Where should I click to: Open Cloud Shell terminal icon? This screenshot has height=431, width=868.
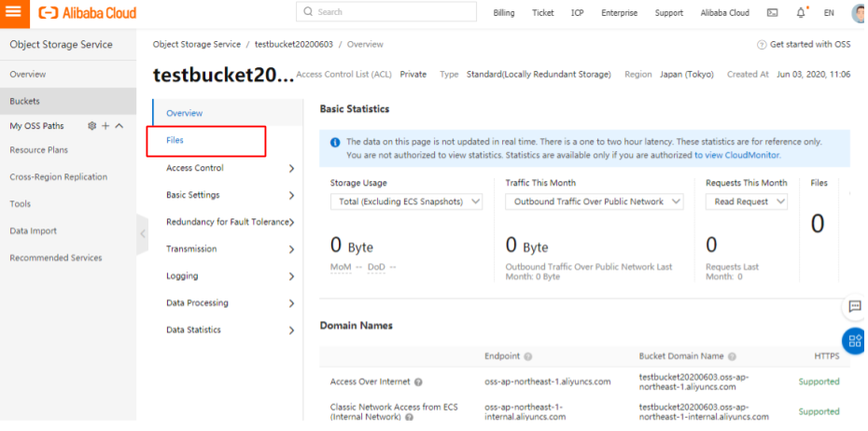tap(772, 13)
